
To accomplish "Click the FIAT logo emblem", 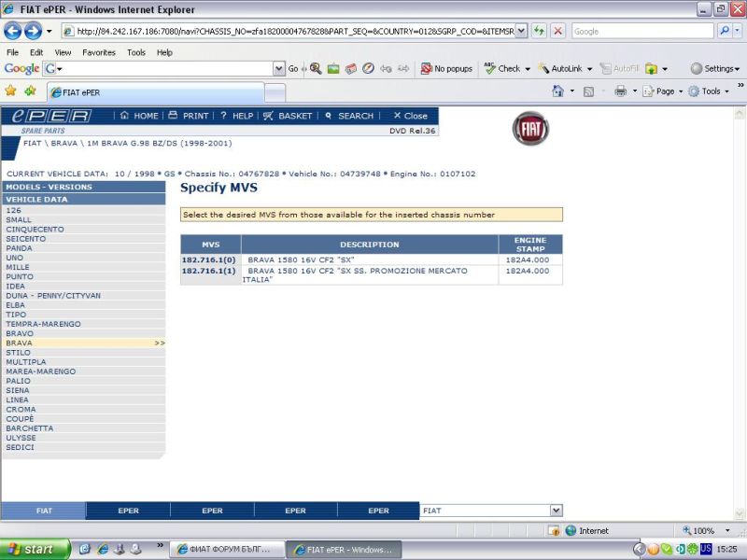I will [530, 128].
